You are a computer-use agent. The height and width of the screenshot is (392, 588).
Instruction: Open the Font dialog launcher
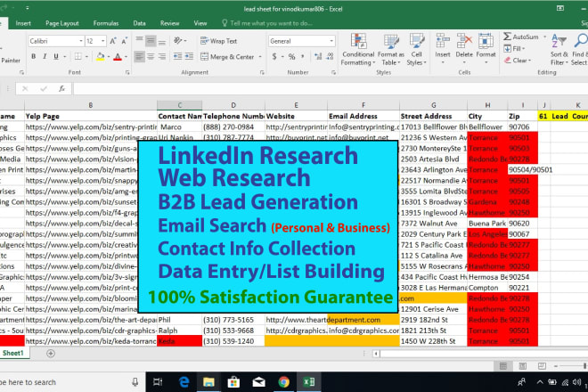127,72
